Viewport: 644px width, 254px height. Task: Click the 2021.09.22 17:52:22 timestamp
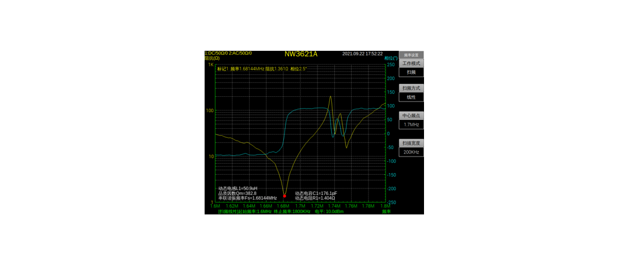tap(363, 54)
